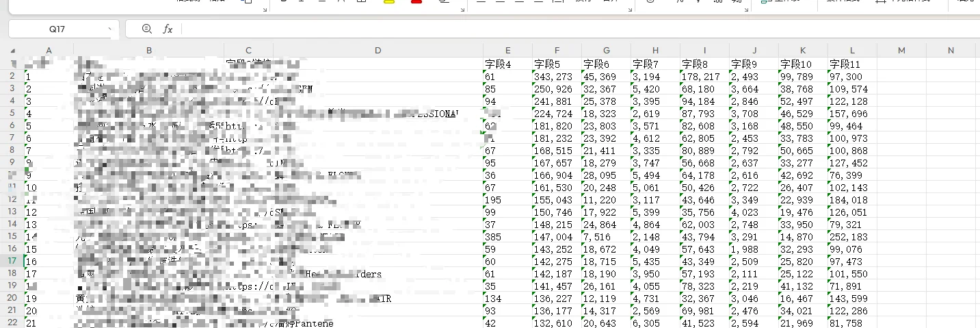The width and height of the screenshot is (980, 328).
Task: Select the cell with value 97,300
Action: [852, 77]
